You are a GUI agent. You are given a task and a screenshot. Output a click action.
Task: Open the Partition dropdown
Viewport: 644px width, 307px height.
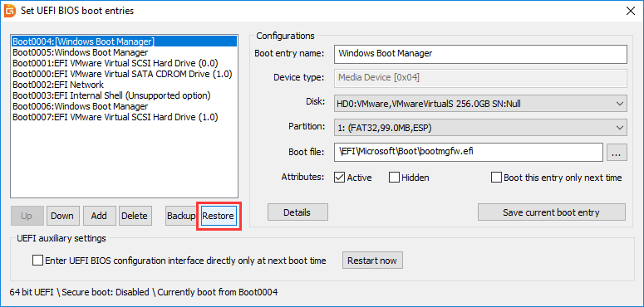point(480,128)
